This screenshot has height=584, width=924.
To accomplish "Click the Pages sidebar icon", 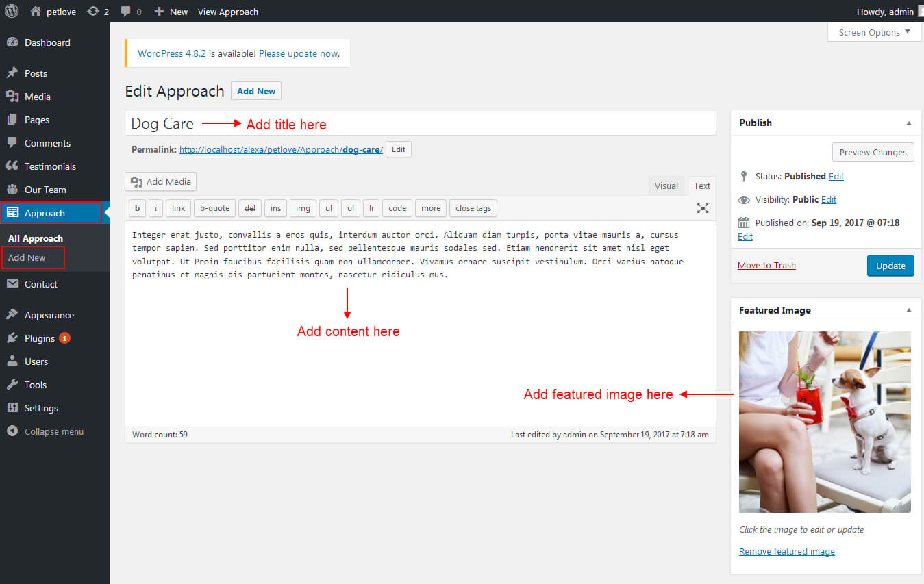I will pyautogui.click(x=12, y=120).
